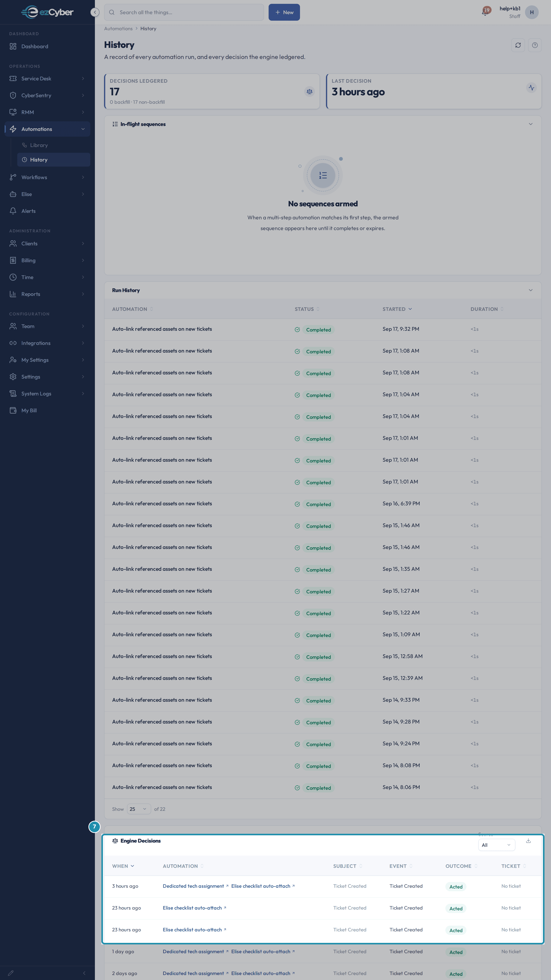Expand the Integrations menu
The image size is (551, 980).
(47, 343)
